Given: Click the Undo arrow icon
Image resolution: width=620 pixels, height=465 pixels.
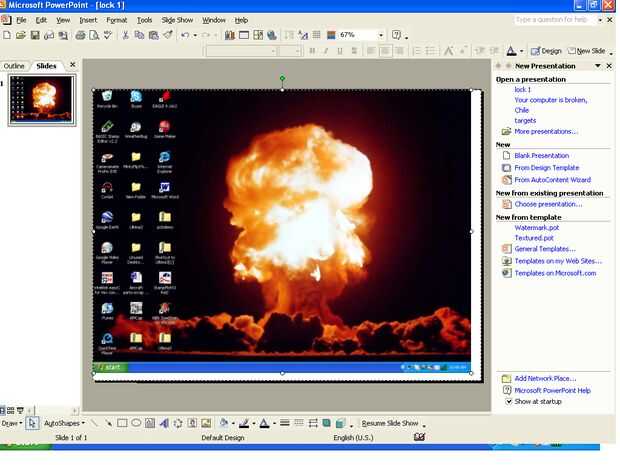Looking at the screenshot, I should (185, 35).
